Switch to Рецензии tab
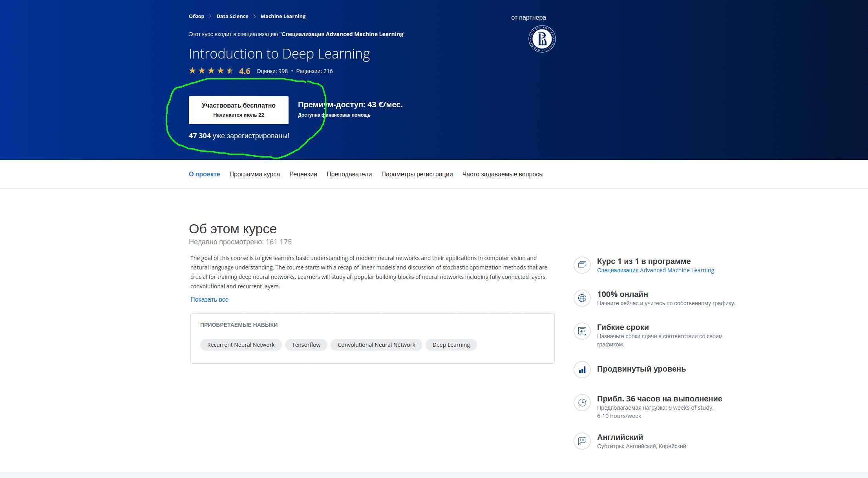This screenshot has height=478, width=868. [x=303, y=174]
